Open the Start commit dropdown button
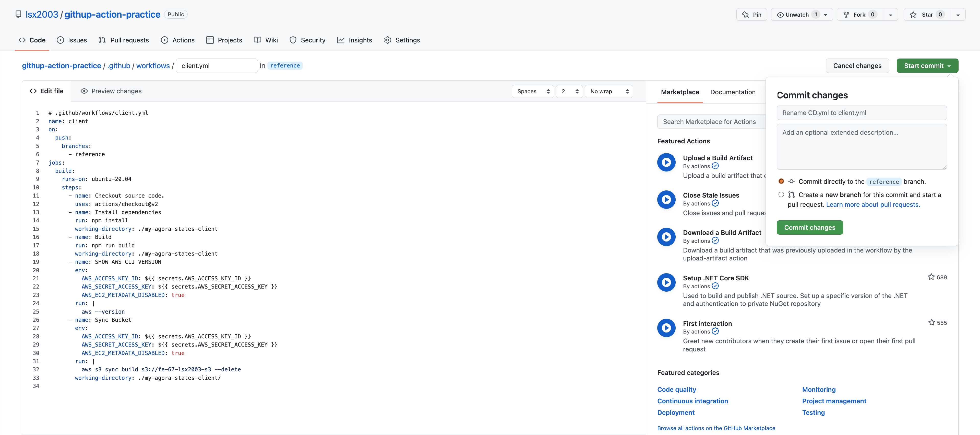The image size is (980, 435). tap(927, 65)
